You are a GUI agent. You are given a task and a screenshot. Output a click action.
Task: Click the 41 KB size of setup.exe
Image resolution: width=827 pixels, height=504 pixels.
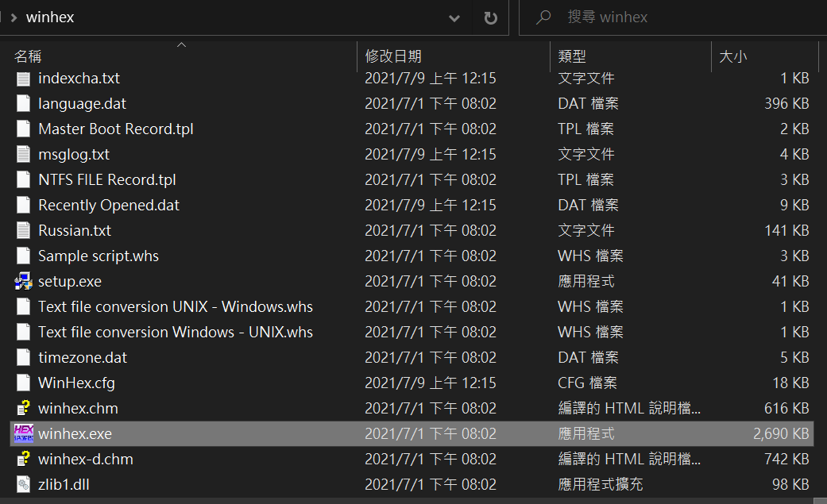[790, 282]
